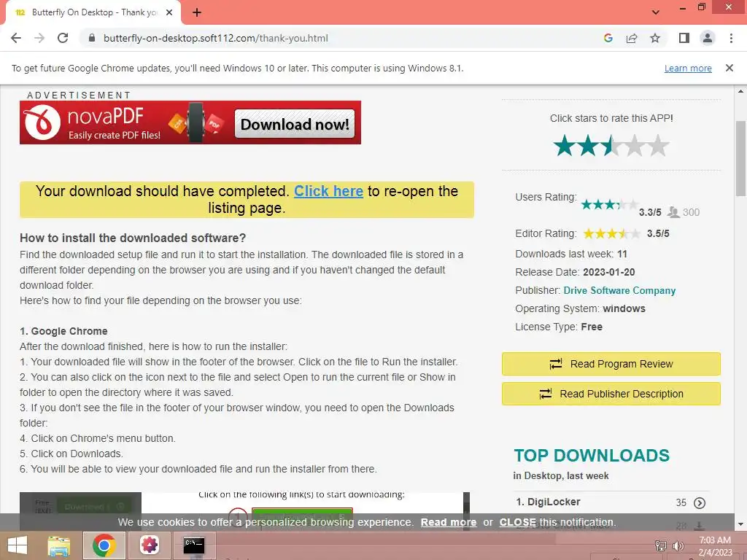Open the command prompt taskbar icon
Image resolution: width=747 pixels, height=560 pixels.
tap(194, 545)
